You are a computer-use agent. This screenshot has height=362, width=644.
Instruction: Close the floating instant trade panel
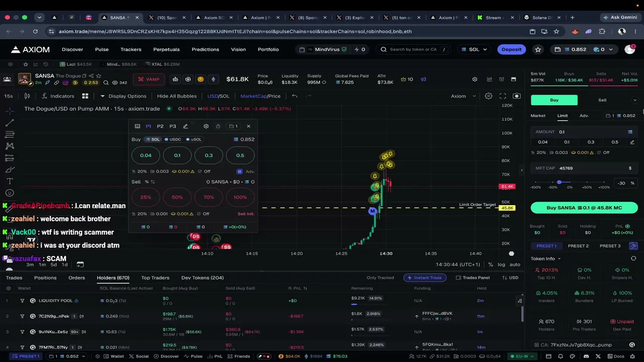(x=249, y=126)
